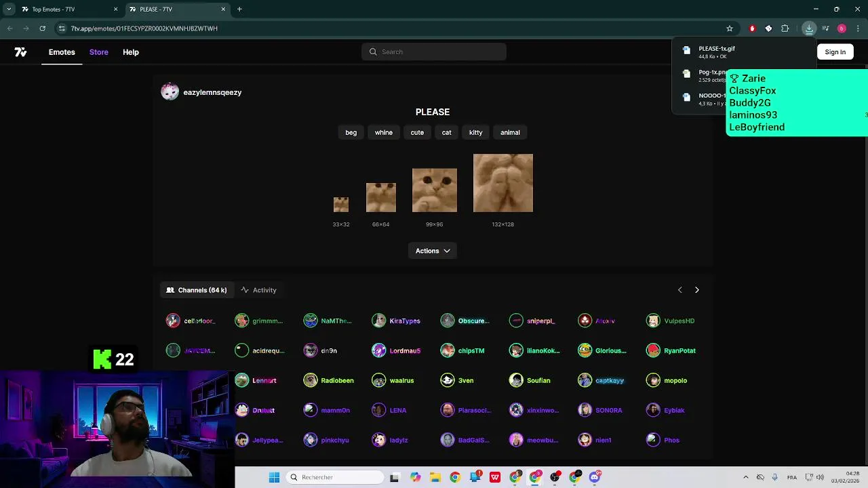Go to previous page of channels
868x488 pixels.
coord(679,290)
